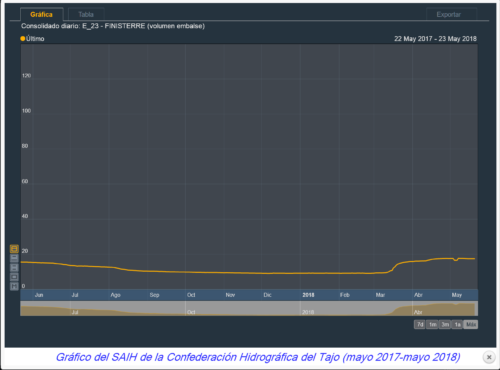
Task: Close the image overlay with the X button
Action: coord(489,357)
